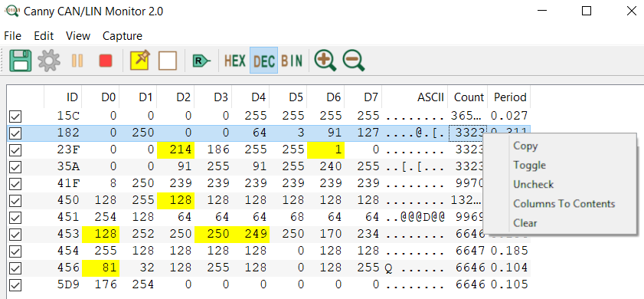The height and width of the screenshot is (299, 644).
Task: Pause capture with the pause icon
Action: pos(77,61)
